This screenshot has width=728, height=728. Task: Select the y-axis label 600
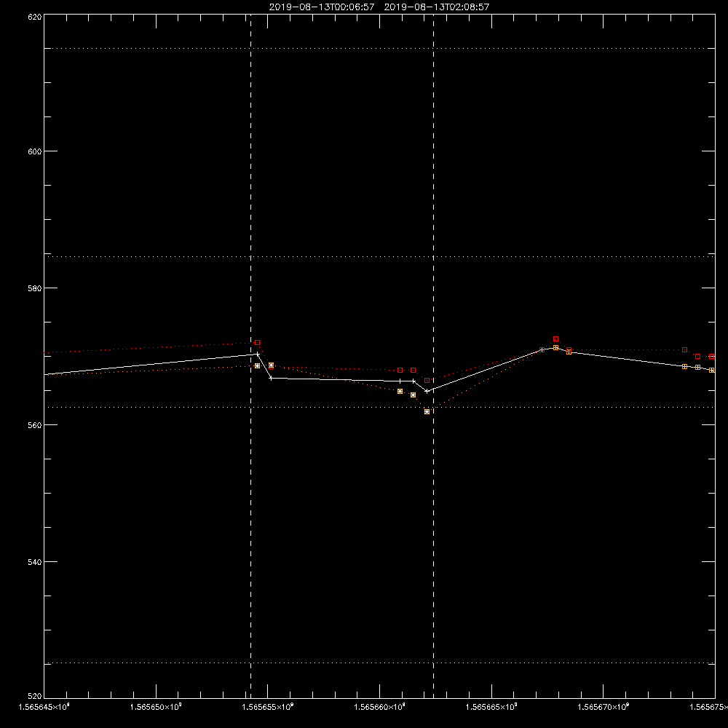(x=35, y=151)
